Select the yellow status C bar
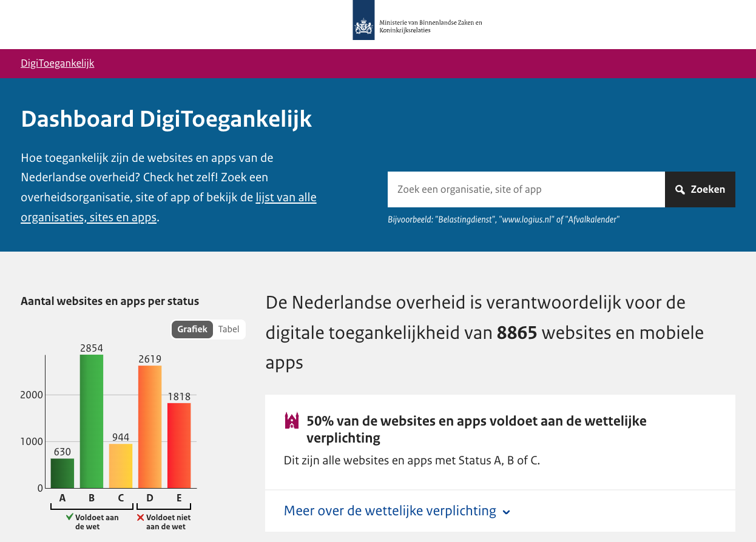The width and height of the screenshot is (756, 542). tap(121, 466)
